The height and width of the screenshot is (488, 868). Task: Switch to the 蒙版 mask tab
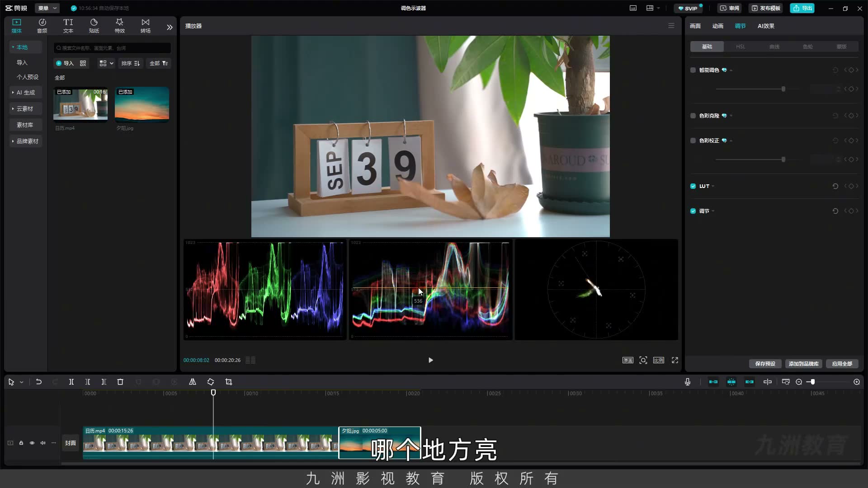841,47
